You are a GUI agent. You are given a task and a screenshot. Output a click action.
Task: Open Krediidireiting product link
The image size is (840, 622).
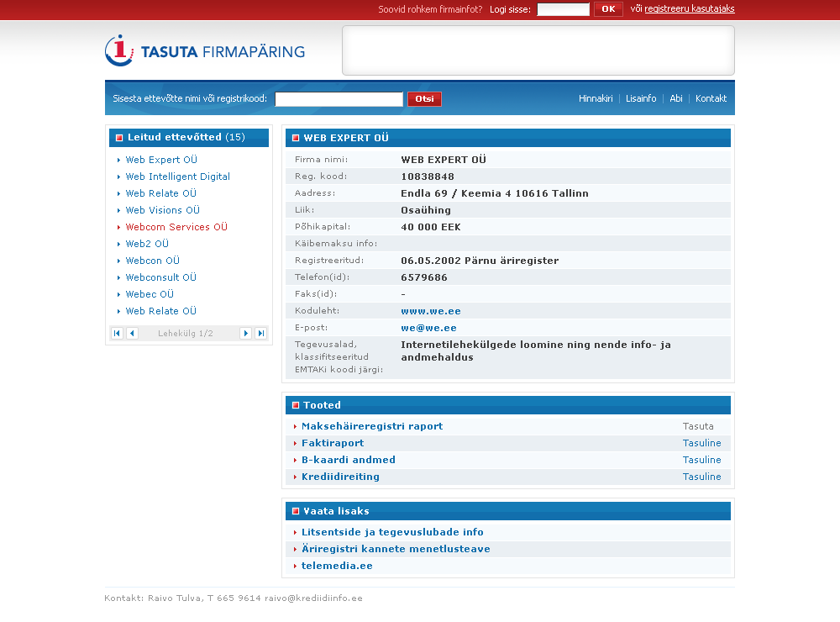pos(340,477)
